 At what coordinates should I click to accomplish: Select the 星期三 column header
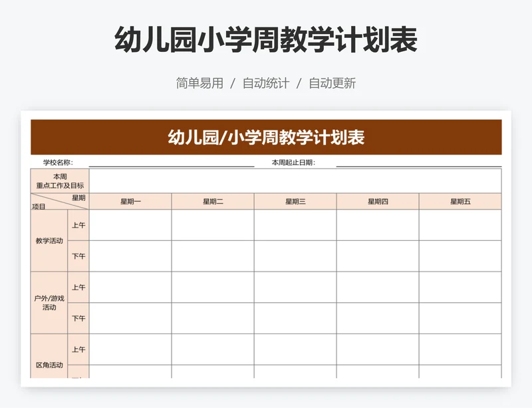295,202
